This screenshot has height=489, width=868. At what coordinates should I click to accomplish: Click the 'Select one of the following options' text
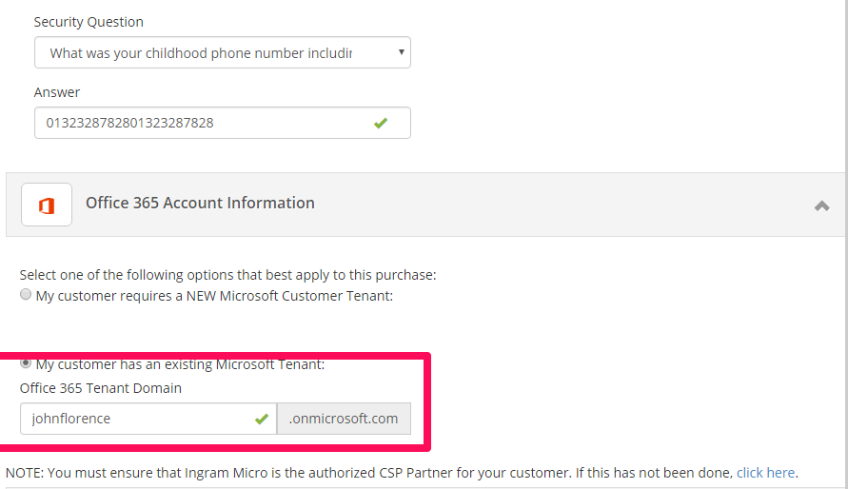[227, 275]
